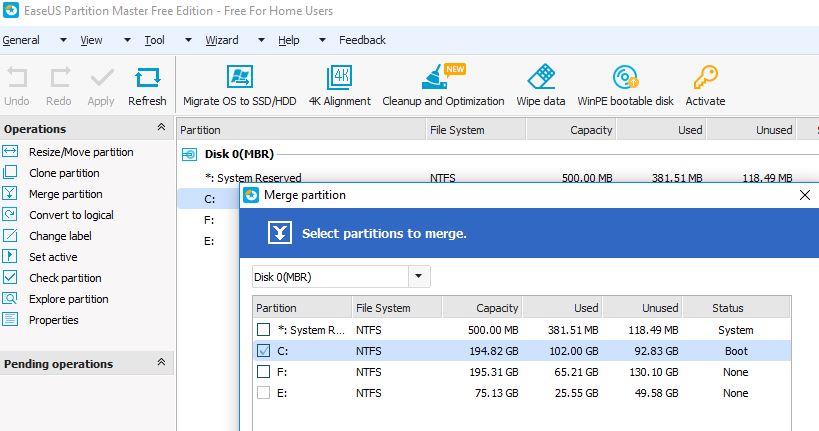The image size is (819, 431).
Task: Collapse the Operations panel
Action: click(x=161, y=127)
